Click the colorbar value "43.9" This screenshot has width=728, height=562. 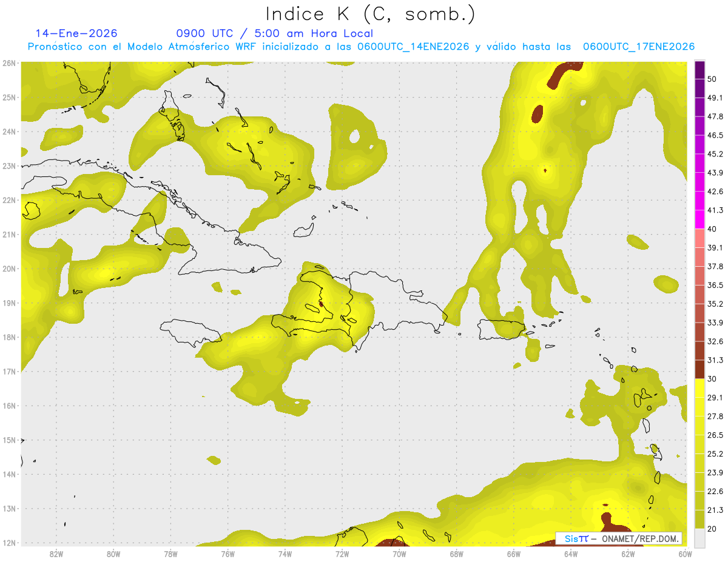click(x=715, y=172)
